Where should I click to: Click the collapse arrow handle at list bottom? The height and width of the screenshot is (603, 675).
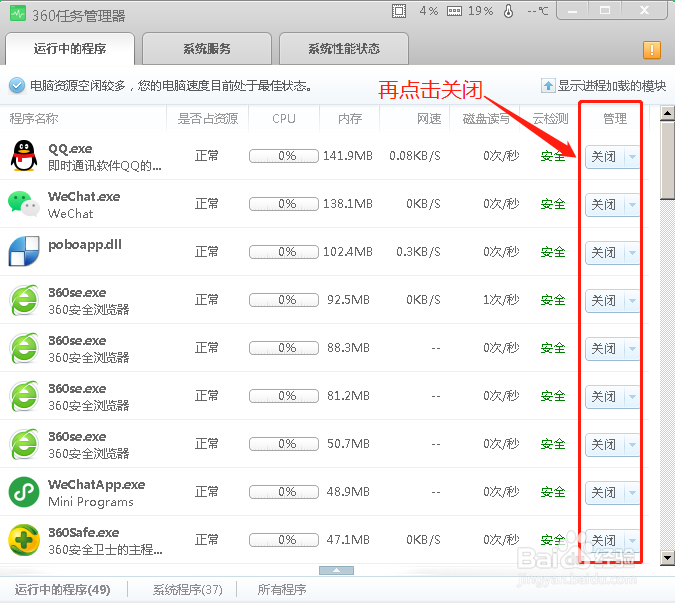336,570
